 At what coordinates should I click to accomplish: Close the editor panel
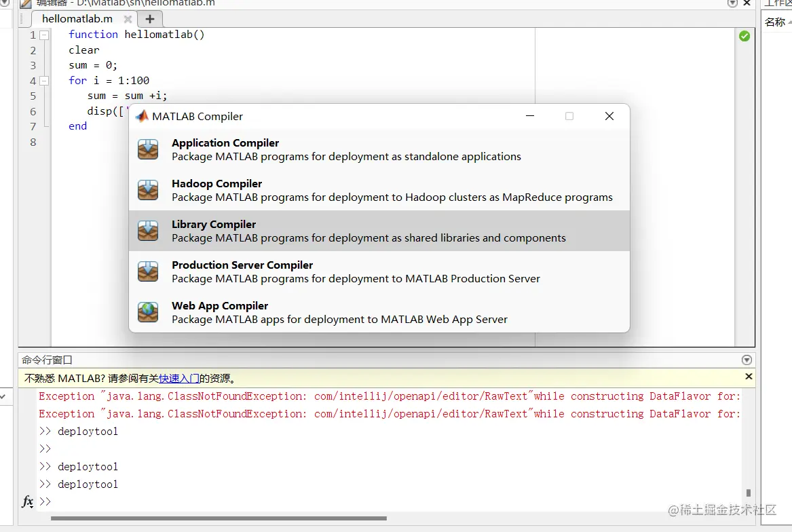[747, 3]
